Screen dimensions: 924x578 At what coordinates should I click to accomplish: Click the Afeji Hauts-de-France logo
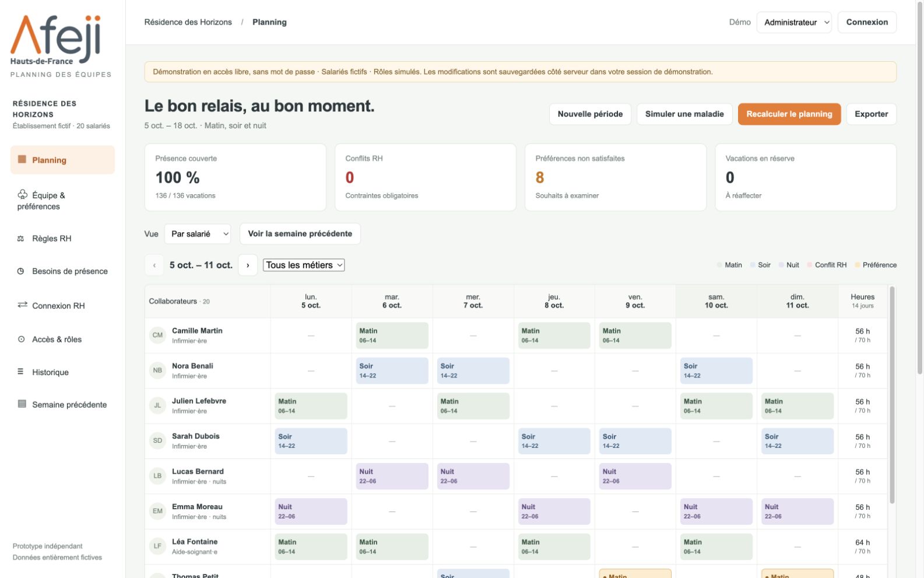(56, 40)
